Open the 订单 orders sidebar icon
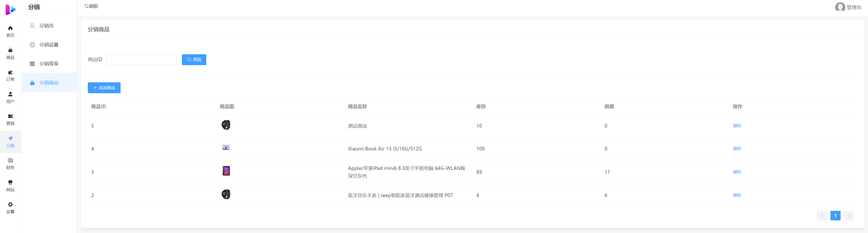868x233 pixels. 10,72
